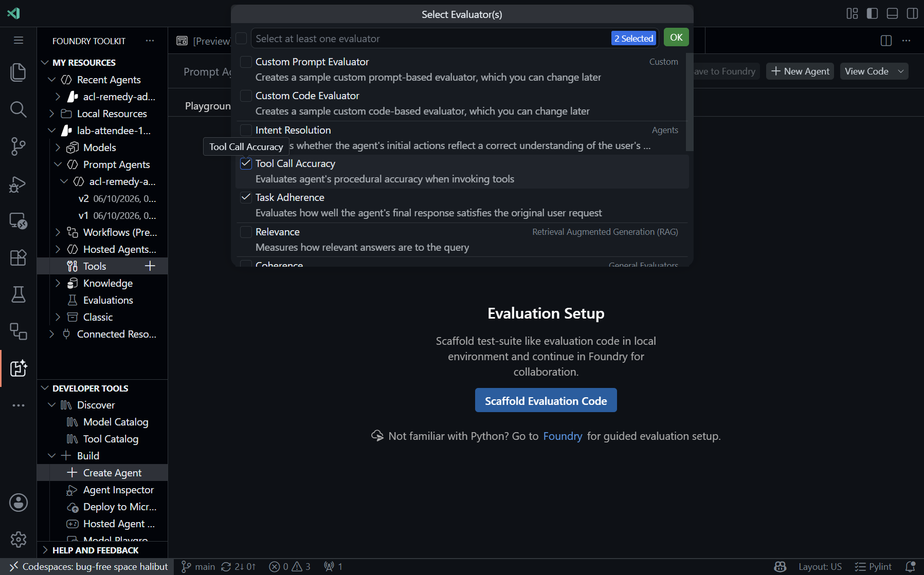Expand the Local Resources node
Viewport: 924px width, 575px height.
point(51,114)
